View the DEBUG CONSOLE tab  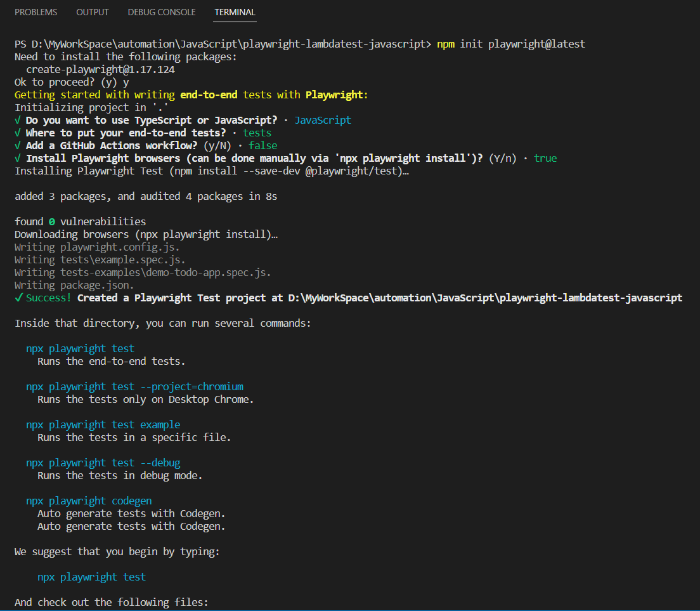pos(161,11)
